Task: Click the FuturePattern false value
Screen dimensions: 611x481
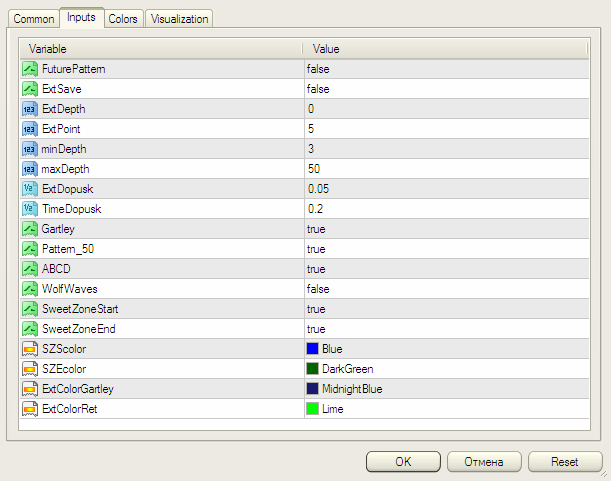Action: pos(318,69)
